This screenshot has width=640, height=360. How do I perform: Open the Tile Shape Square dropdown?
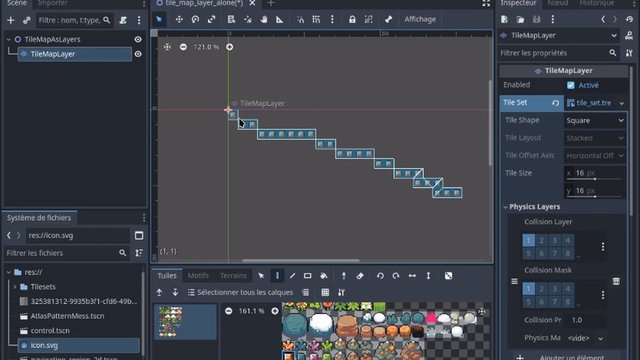click(595, 120)
